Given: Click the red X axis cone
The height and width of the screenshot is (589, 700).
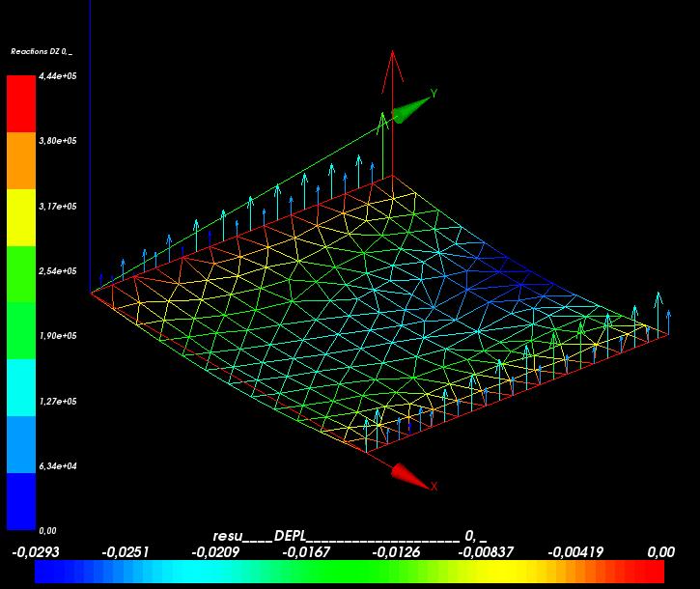Looking at the screenshot, I should coord(410,476).
